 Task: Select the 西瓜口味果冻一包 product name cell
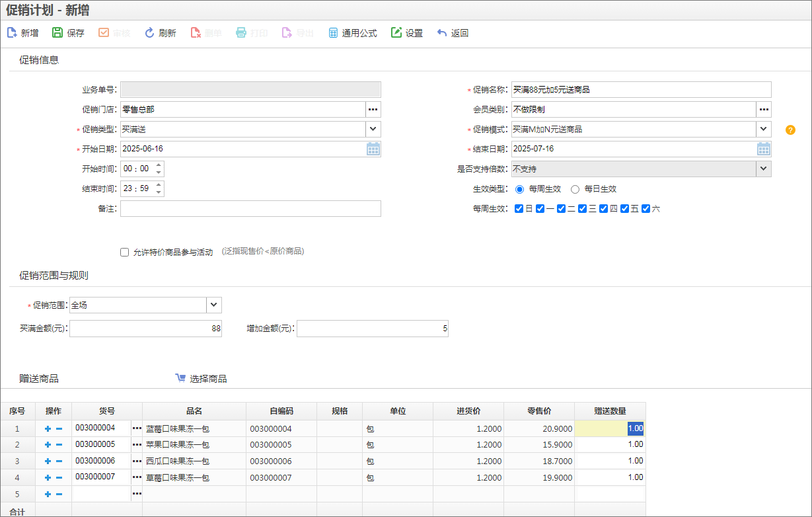click(194, 461)
